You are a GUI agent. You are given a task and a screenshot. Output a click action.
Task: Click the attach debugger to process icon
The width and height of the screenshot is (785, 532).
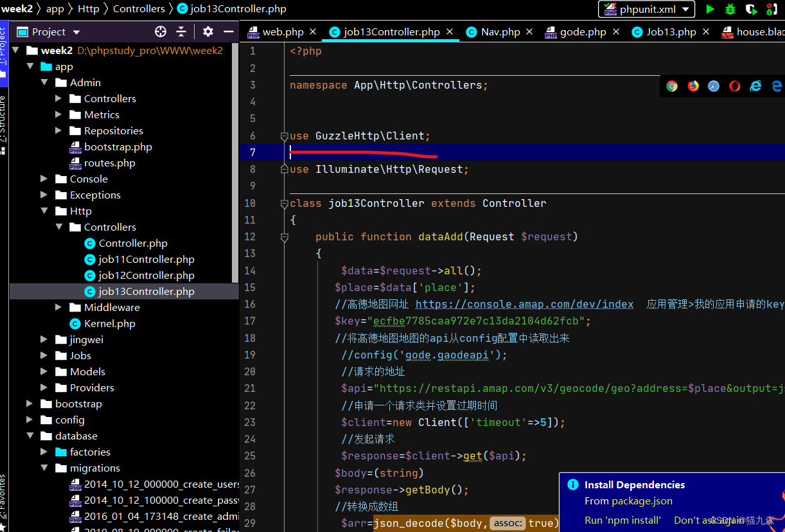771,9
